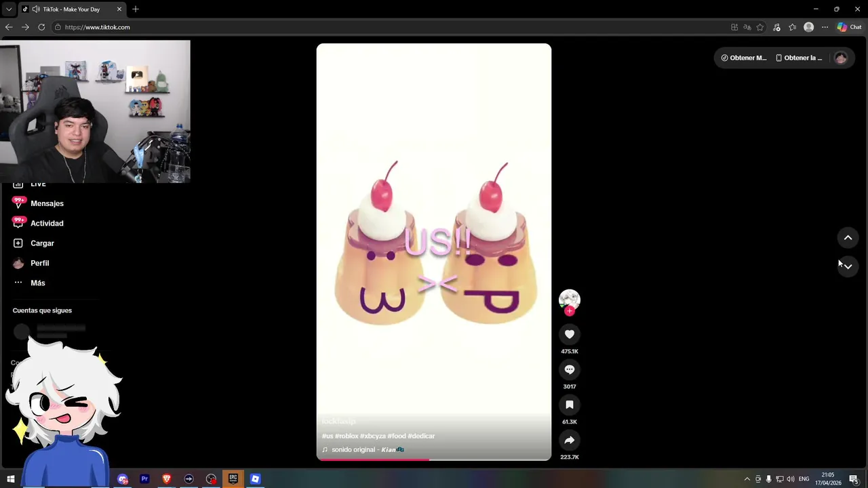The width and height of the screenshot is (868, 488).
Task: Open the Windows Start menu
Action: click(11, 479)
